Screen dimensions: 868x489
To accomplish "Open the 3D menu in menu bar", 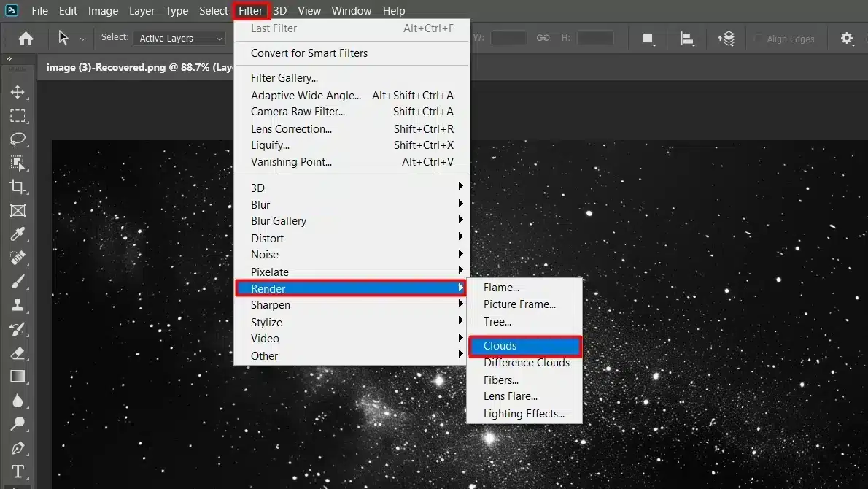I will click(x=280, y=10).
